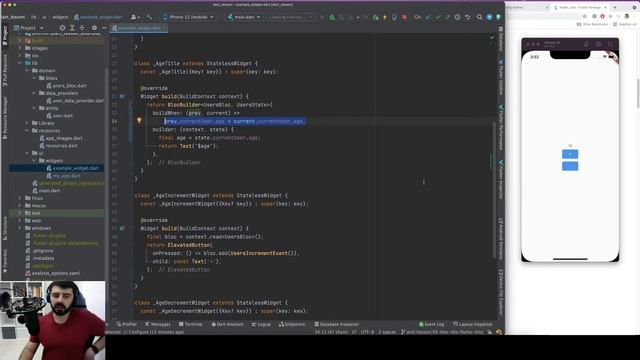Click the account user icon in toolbar
This screenshot has height=360, width=640.
tap(135, 17)
